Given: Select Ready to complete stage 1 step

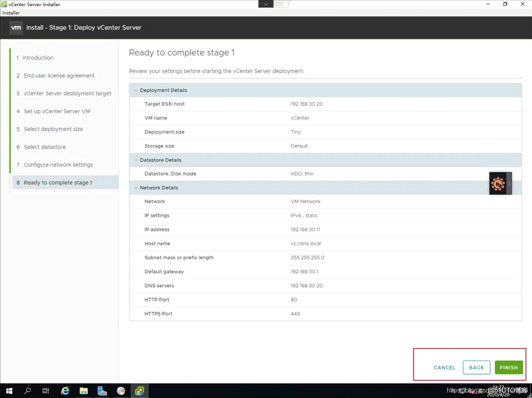Looking at the screenshot, I should pos(65,182).
